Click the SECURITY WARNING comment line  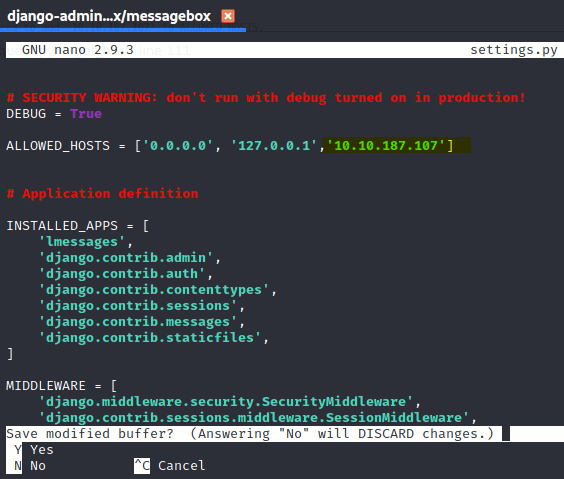pos(266,98)
